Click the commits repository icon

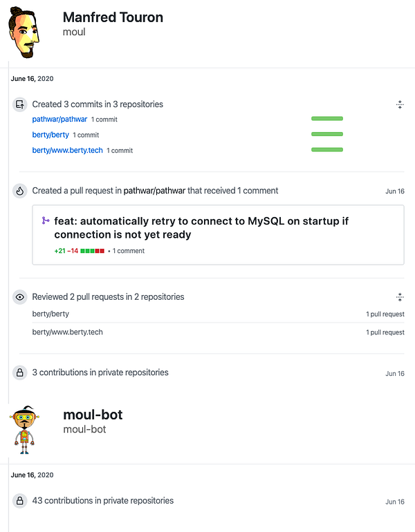(x=20, y=105)
